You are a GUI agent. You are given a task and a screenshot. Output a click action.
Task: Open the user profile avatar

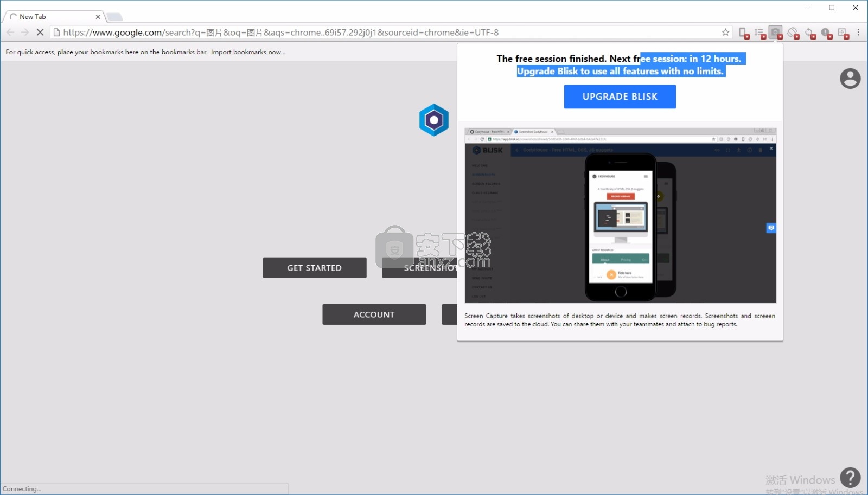(x=850, y=79)
